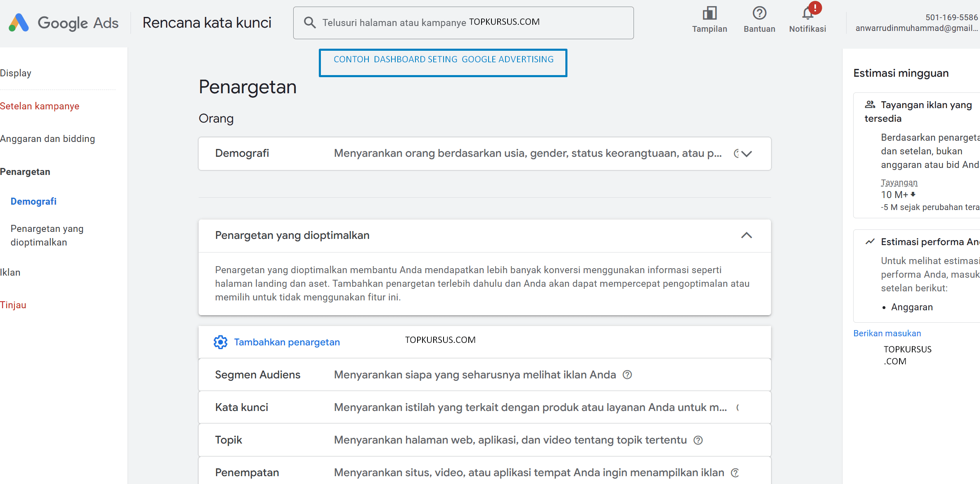The image size is (980, 484).
Task: Open the Notifikasi bell icon
Action: click(807, 14)
